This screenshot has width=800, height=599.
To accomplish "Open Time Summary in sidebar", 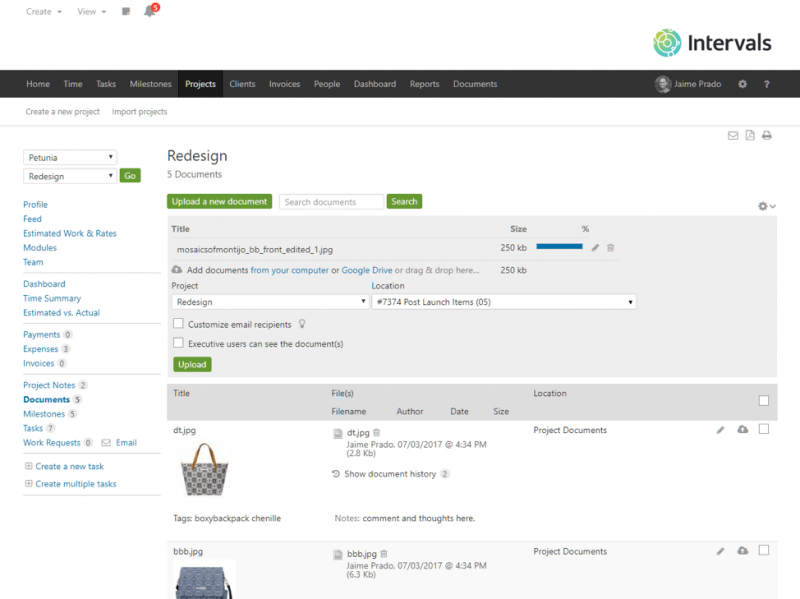I will (52, 298).
